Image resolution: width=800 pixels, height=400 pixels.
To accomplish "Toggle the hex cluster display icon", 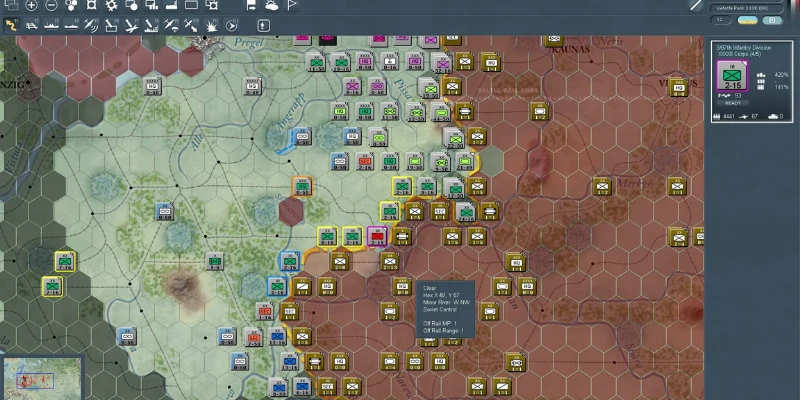I will 71,6.
